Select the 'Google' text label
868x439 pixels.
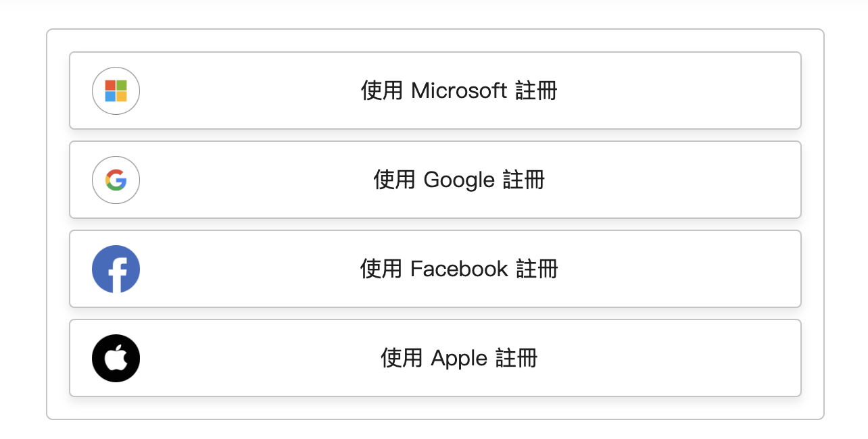pyautogui.click(x=459, y=180)
